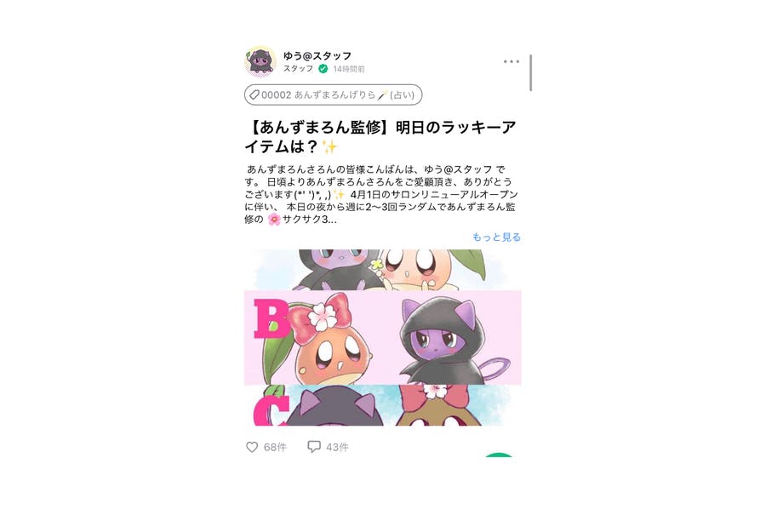Click the 14時間前 timestamp
The image size is (766, 532).
pyautogui.click(x=349, y=69)
